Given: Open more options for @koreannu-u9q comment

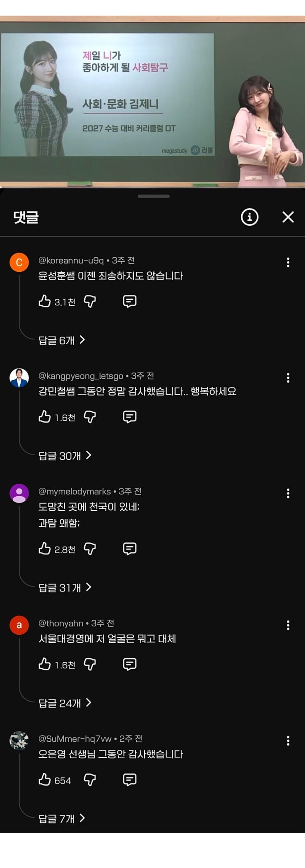Looking at the screenshot, I should (x=288, y=262).
